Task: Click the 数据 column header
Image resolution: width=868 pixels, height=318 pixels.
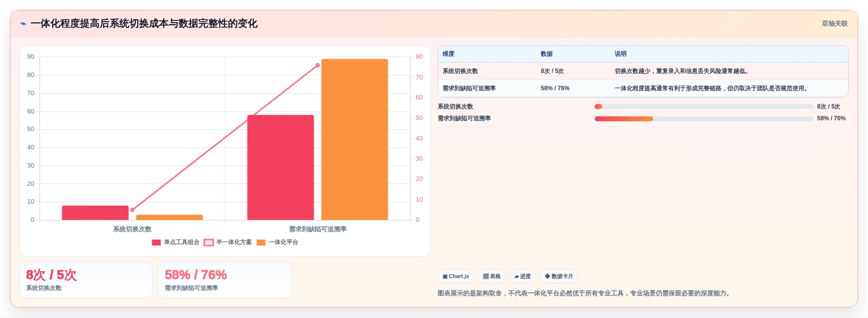Action: tap(547, 54)
